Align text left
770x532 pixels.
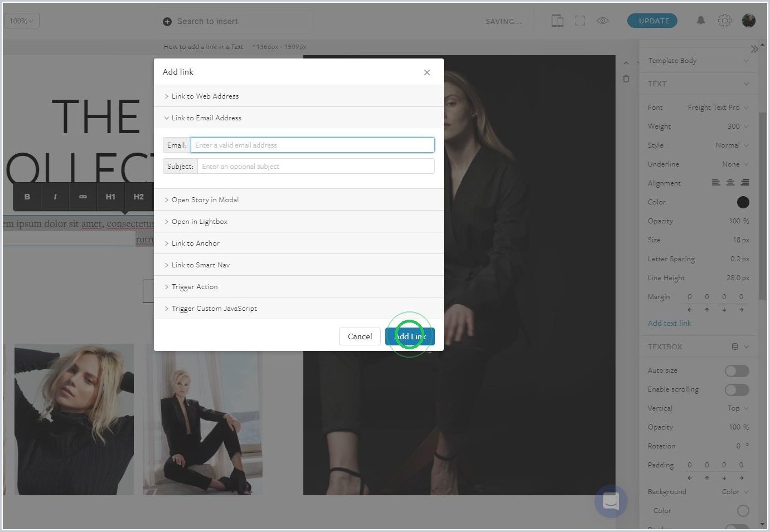(716, 183)
